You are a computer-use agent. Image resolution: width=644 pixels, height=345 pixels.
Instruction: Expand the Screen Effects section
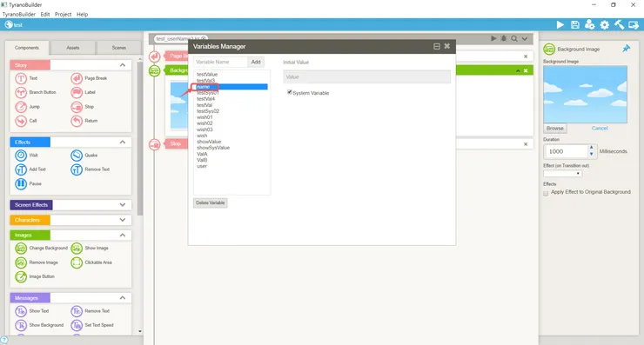(123, 205)
